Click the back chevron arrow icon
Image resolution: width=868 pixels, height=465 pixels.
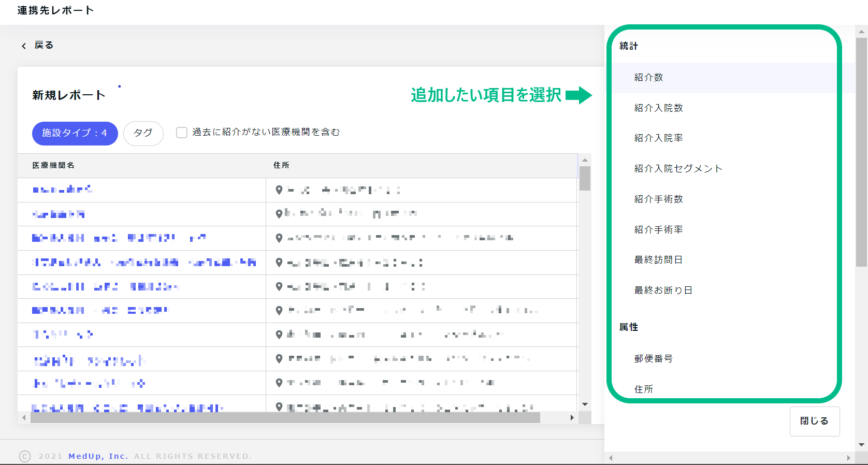coord(24,46)
